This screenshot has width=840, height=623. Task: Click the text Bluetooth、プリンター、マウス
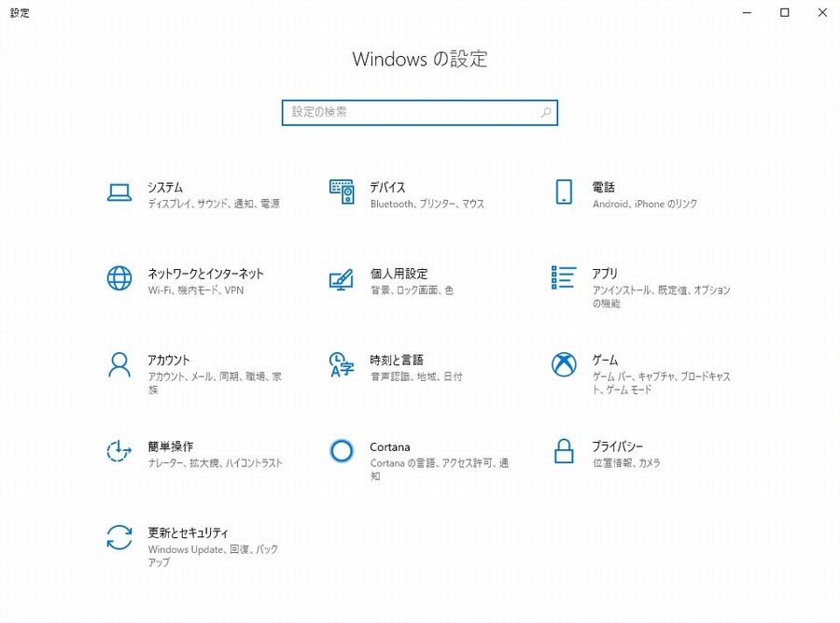click(x=427, y=204)
